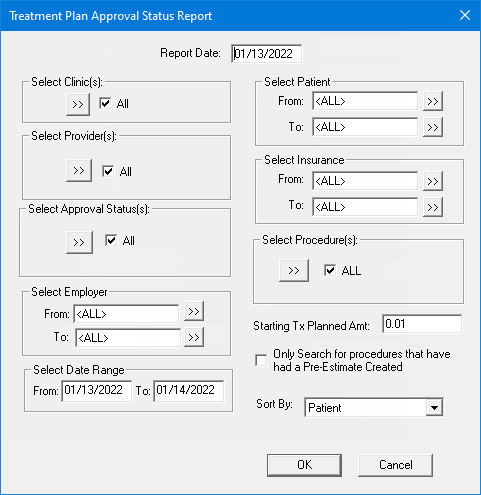Open the procedure selection browse button
The image size is (481, 495).
(294, 270)
